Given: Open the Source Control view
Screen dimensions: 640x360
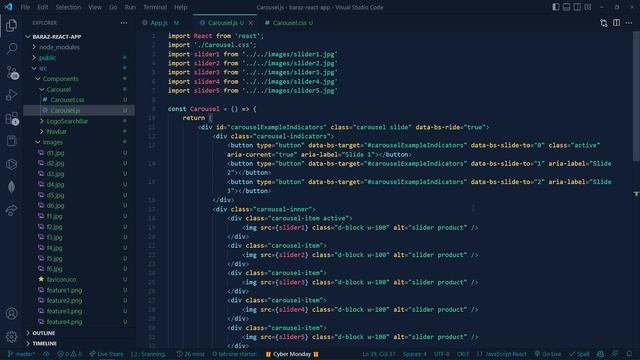Looking at the screenshot, I should point(11,72).
